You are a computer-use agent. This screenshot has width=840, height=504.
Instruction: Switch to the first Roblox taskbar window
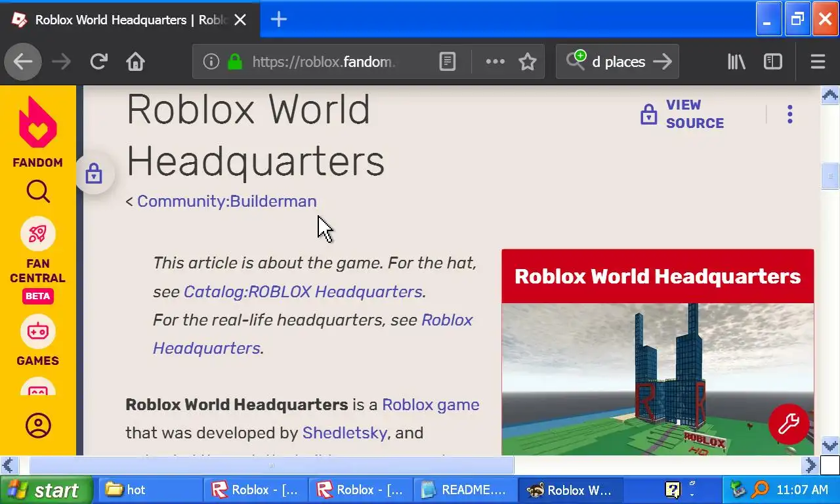pyautogui.click(x=255, y=490)
